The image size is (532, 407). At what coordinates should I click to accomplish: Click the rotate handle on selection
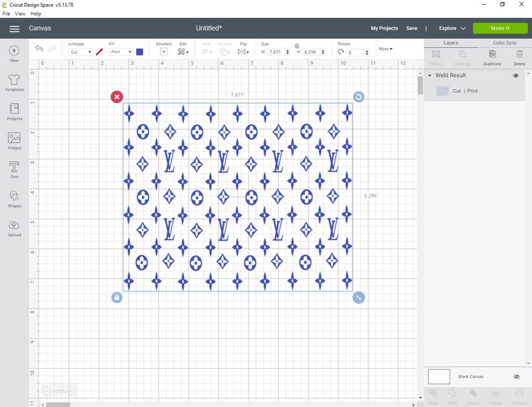(x=358, y=97)
